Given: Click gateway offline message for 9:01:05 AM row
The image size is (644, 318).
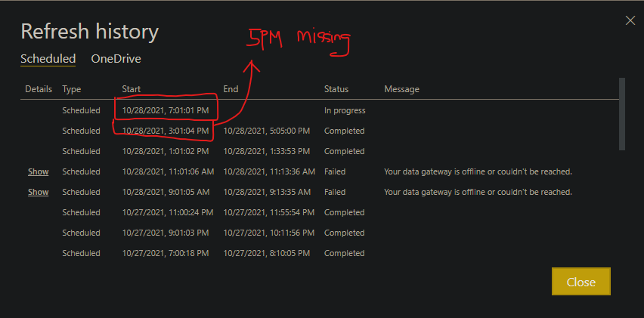Looking at the screenshot, I should pyautogui.click(x=478, y=192).
